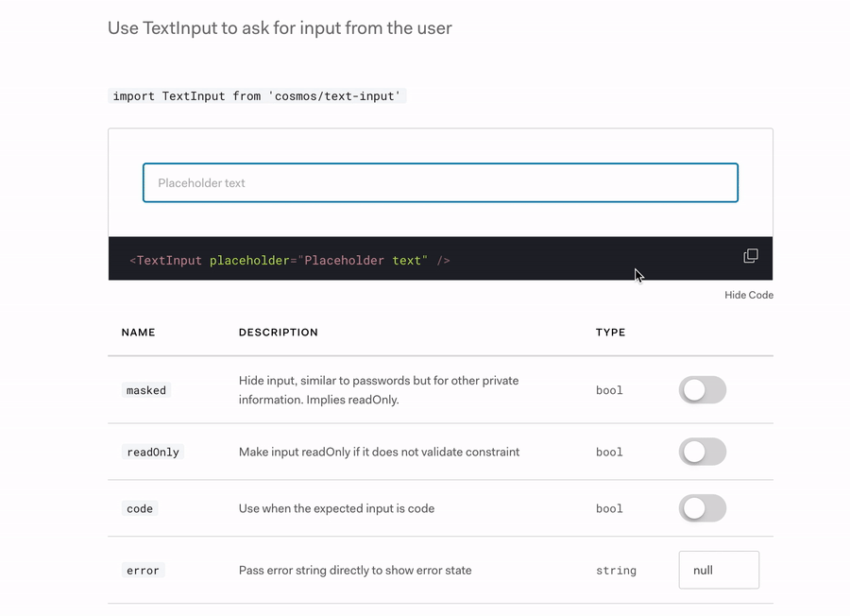Click 'bool' type in readOnly row
This screenshot has width=850, height=616.
pos(609,453)
